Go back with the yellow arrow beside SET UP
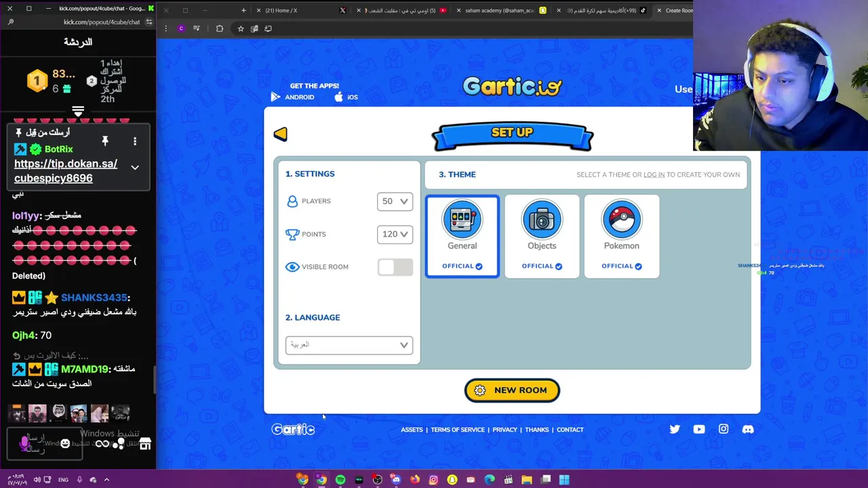This screenshot has width=868, height=488. coord(280,134)
